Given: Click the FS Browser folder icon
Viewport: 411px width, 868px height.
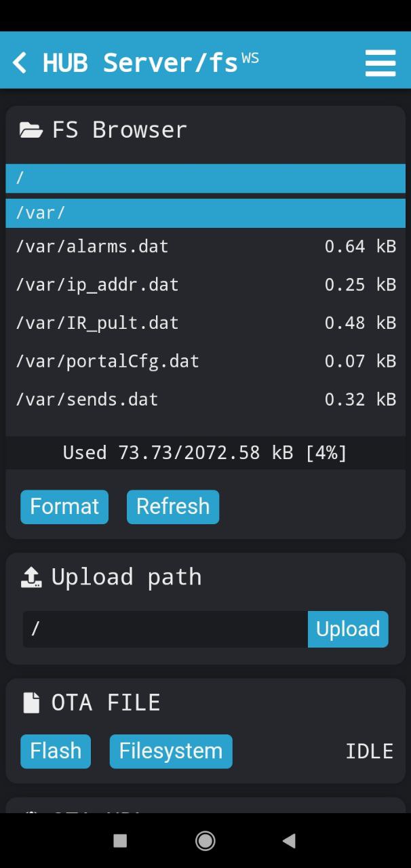Looking at the screenshot, I should pos(31,130).
